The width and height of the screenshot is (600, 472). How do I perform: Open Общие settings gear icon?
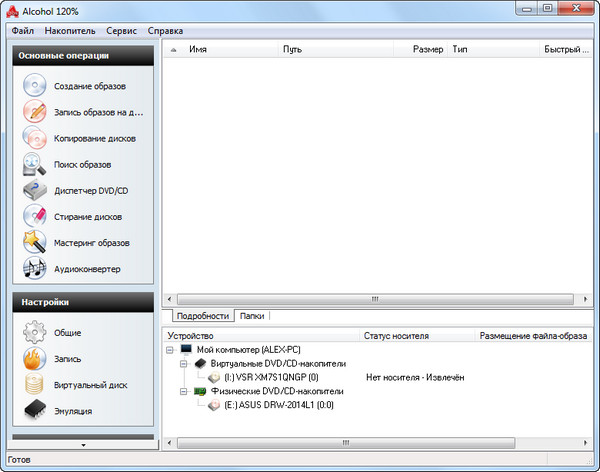click(35, 332)
